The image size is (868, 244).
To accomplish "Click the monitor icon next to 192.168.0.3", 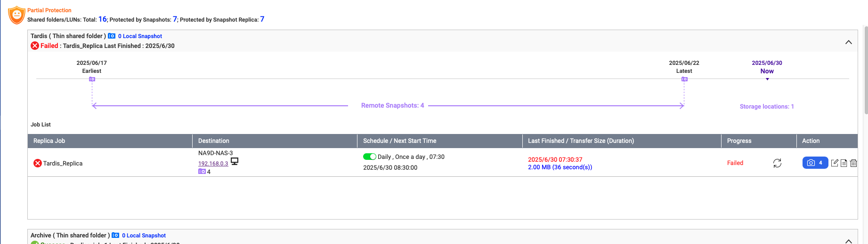I will [235, 161].
